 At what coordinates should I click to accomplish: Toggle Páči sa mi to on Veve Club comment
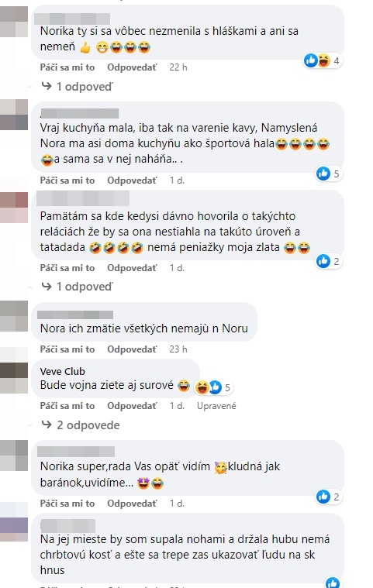click(67, 406)
